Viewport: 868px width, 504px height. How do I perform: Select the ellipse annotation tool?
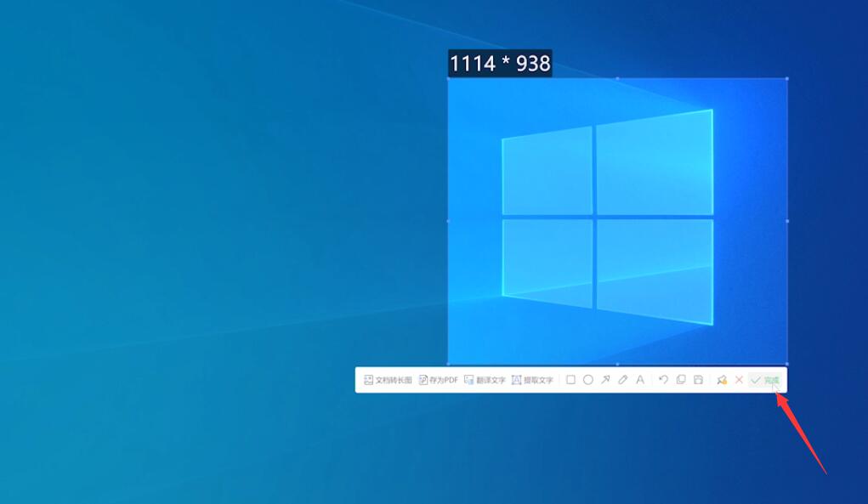tap(588, 380)
